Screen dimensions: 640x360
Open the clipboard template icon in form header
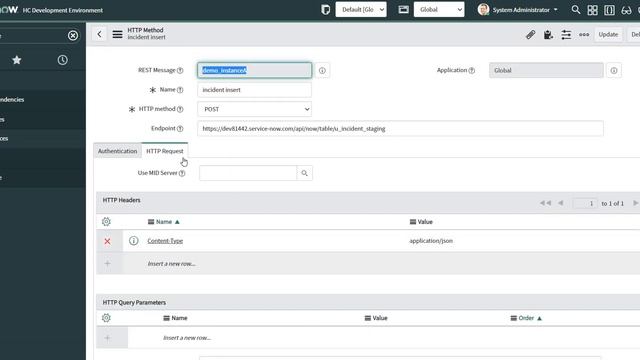pyautogui.click(x=548, y=35)
